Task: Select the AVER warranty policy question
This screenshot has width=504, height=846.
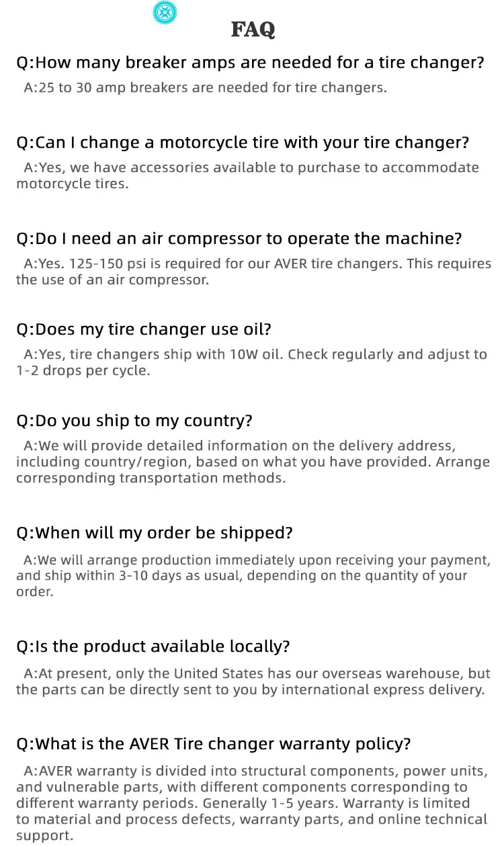Action: (x=214, y=744)
